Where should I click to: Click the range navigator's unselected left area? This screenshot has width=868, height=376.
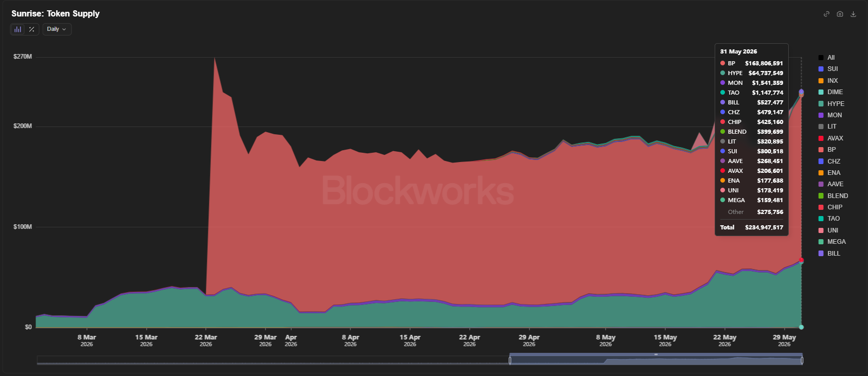[x=273, y=360]
